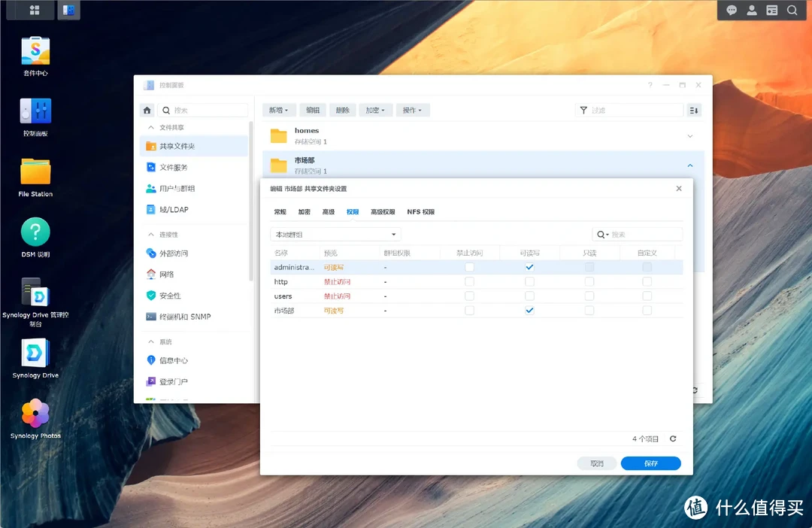Click the Control Panel home icon

(148, 110)
